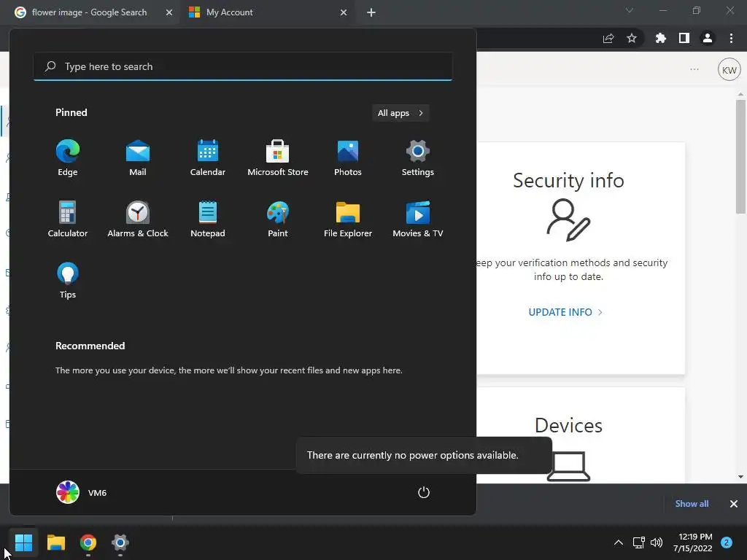The width and height of the screenshot is (747, 560).
Task: Click the scrollbar down arrow
Action: coord(740,477)
